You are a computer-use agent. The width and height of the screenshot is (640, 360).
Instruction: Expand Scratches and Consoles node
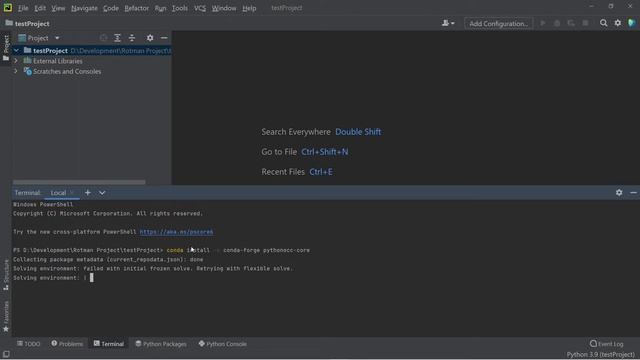[16, 71]
